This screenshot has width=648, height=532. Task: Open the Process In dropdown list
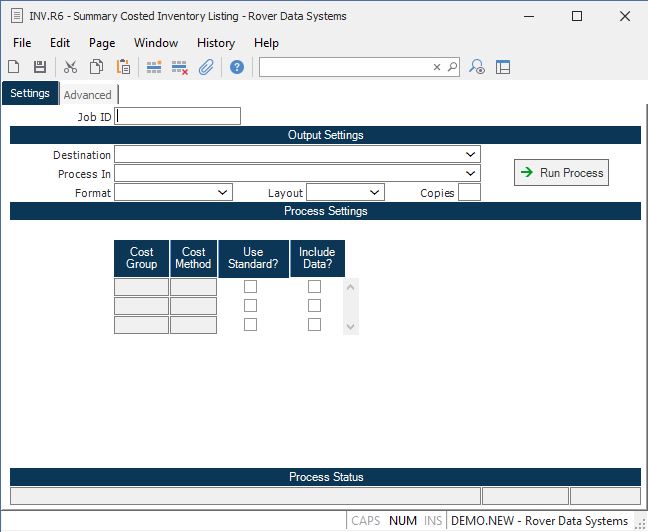[470, 174]
